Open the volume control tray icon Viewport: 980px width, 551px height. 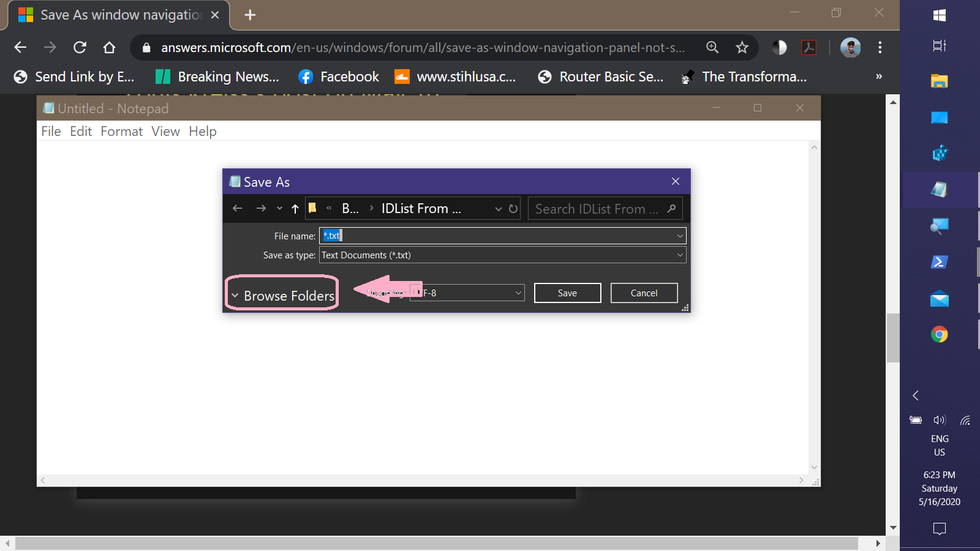coord(940,420)
